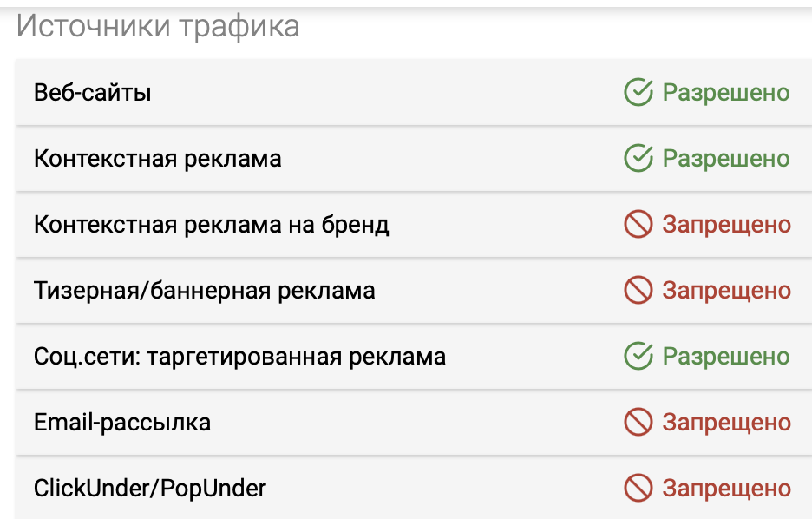
Task: Click the green checkmark icon beside Веб-сайты
Action: (x=638, y=92)
